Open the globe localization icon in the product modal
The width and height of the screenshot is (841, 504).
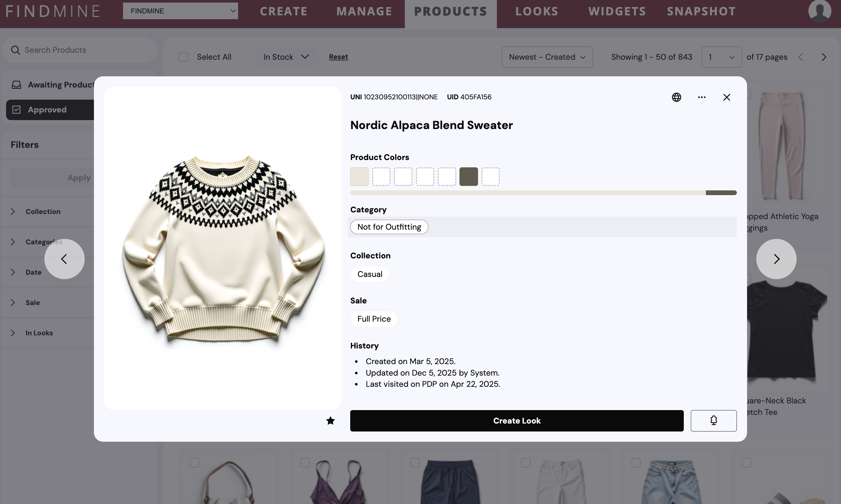click(676, 97)
